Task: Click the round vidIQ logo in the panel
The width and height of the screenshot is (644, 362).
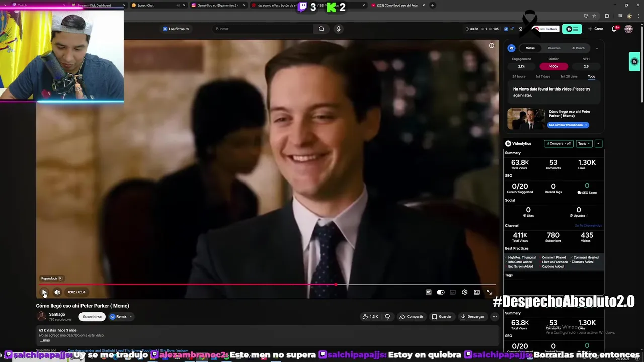Action: pos(512,48)
